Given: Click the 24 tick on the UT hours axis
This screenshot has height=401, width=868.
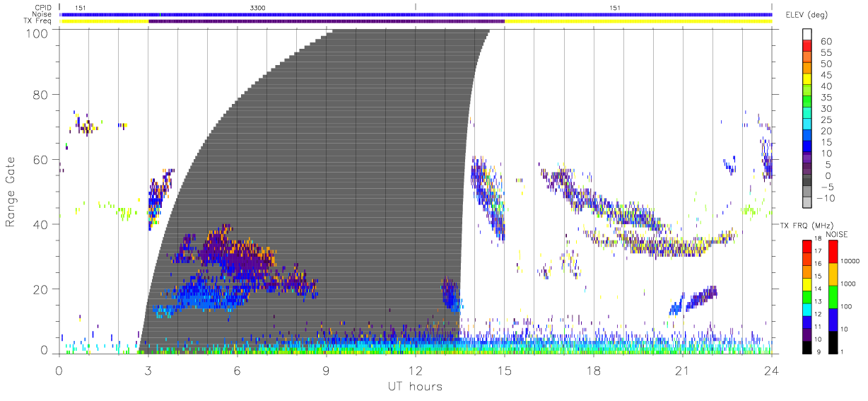Looking at the screenshot, I should coord(772,371).
